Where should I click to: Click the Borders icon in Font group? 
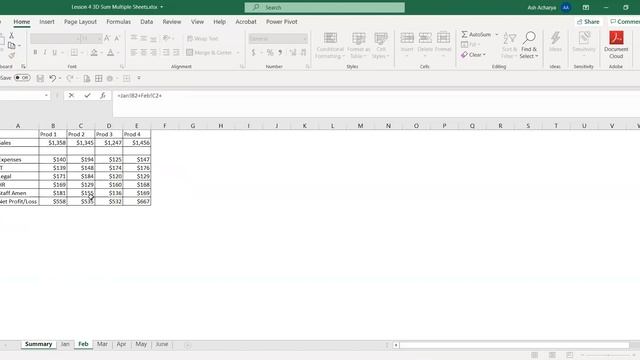click(x=74, y=52)
